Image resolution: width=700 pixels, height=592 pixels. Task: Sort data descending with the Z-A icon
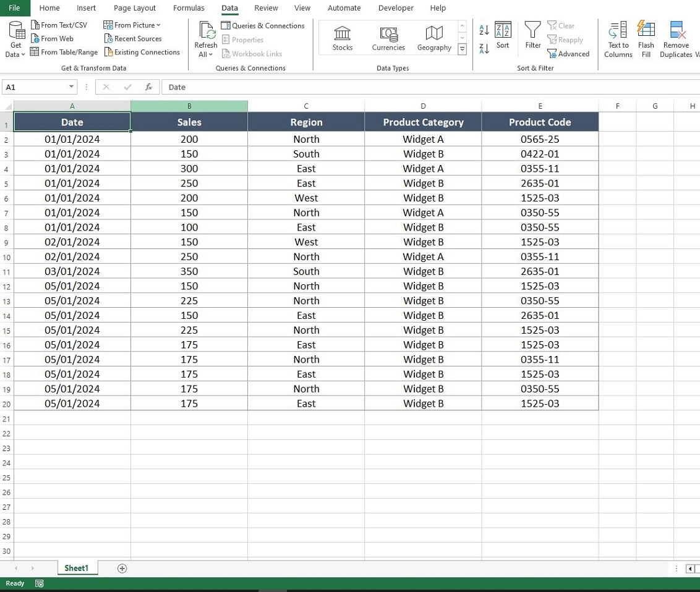point(483,48)
